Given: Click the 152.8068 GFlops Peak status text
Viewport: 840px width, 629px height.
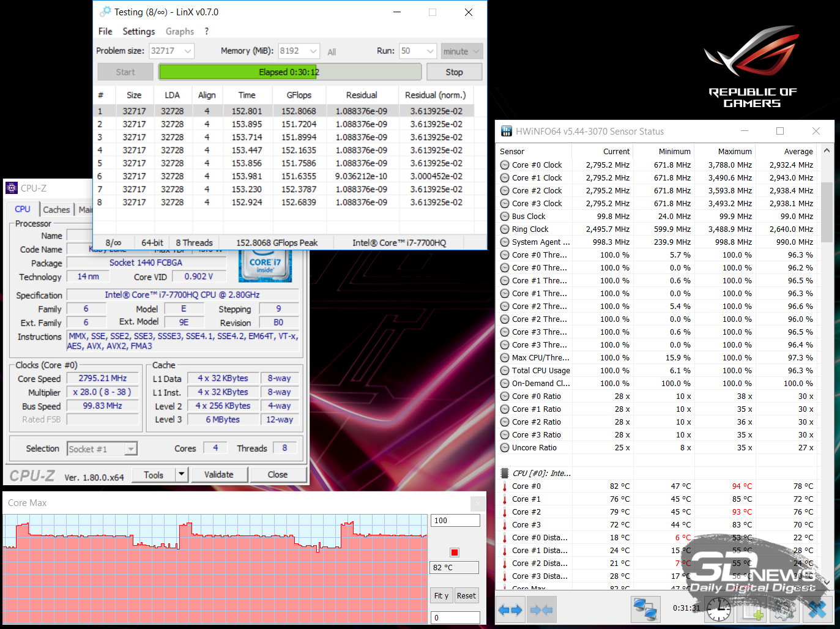Looking at the screenshot, I should click(x=277, y=243).
